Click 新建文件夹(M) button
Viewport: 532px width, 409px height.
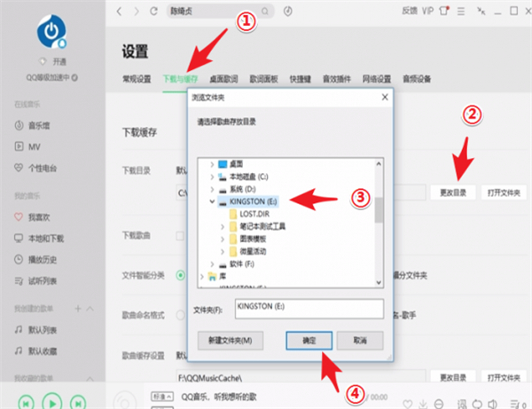pyautogui.click(x=231, y=341)
